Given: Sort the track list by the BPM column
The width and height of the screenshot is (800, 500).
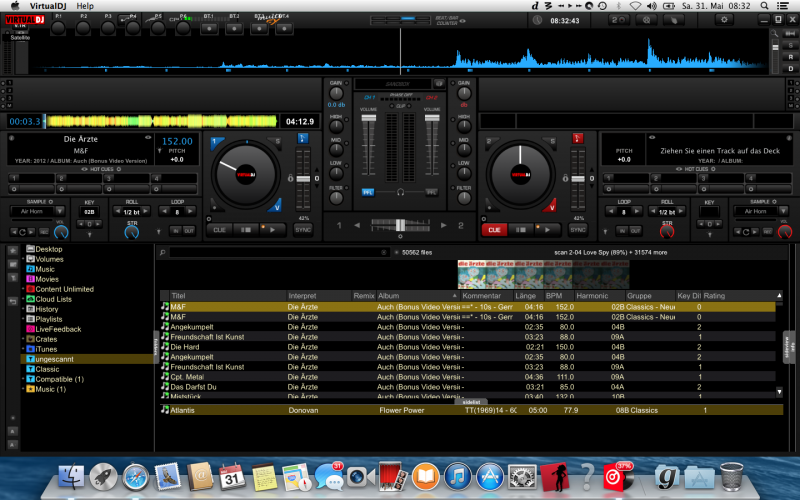Looking at the screenshot, I should coord(558,296).
